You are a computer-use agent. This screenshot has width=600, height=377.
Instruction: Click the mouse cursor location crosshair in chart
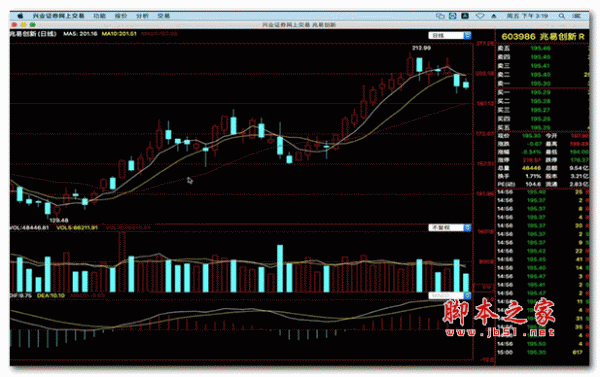[190, 180]
